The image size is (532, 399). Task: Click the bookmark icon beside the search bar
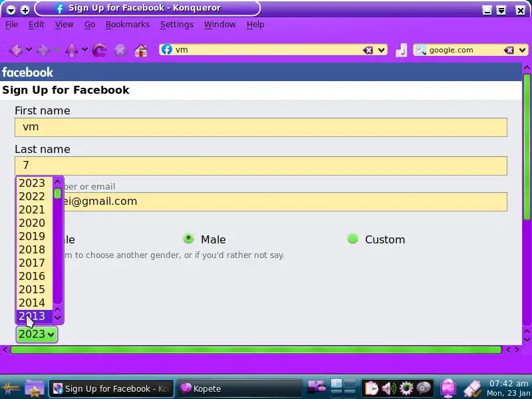pos(402,51)
